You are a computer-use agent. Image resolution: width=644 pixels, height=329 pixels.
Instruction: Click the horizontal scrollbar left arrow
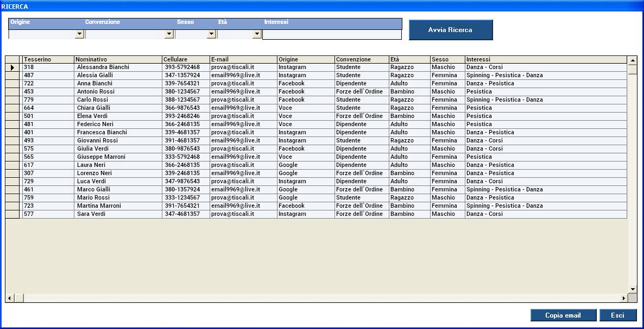9,298
